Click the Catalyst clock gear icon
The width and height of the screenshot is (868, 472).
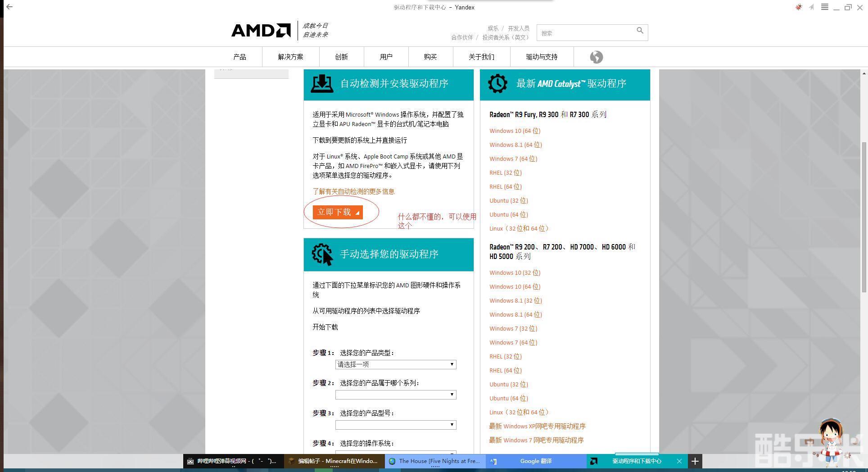497,83
